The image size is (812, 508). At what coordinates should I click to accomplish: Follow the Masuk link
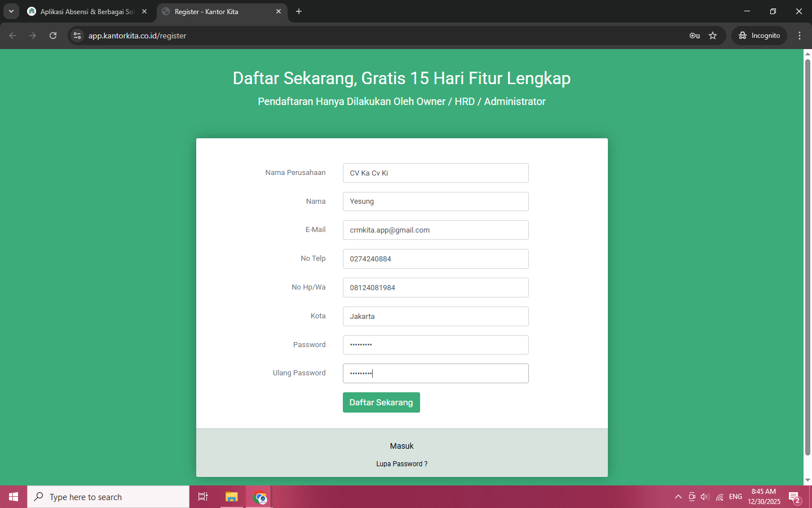[x=401, y=446]
